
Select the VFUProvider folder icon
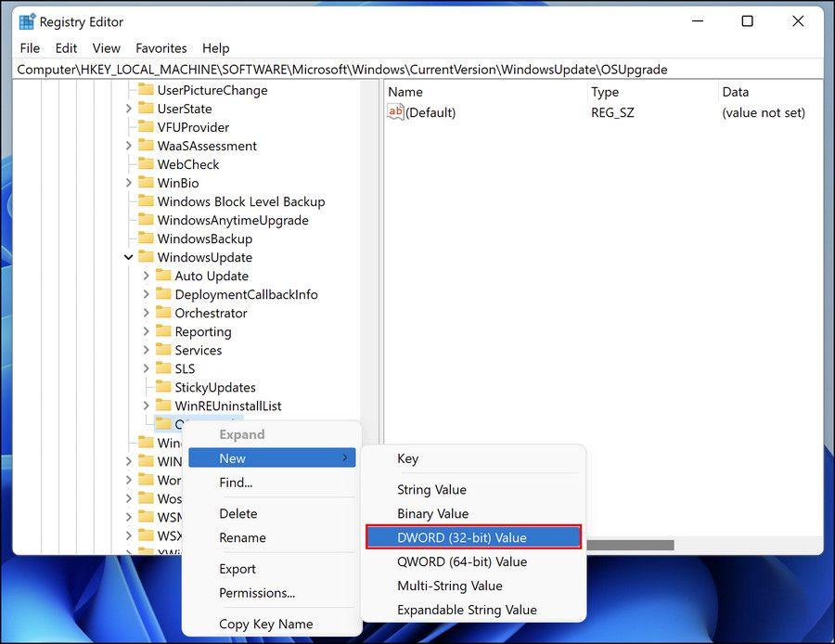click(x=146, y=127)
